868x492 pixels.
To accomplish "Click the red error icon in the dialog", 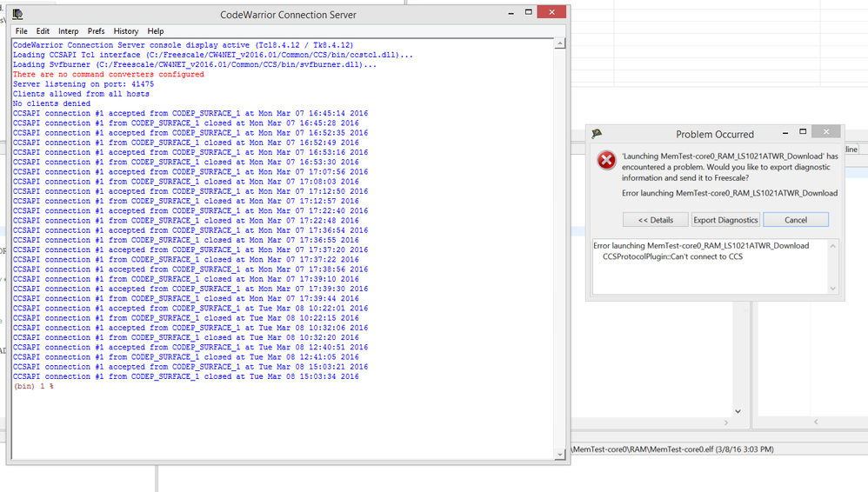I will pos(606,161).
